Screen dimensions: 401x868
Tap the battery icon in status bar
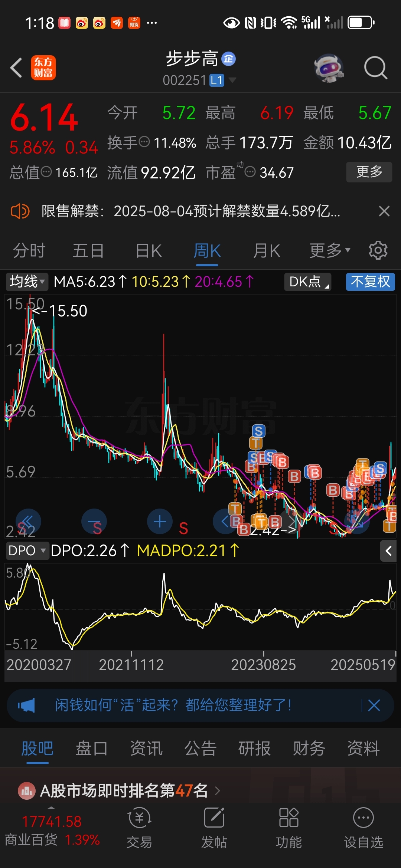click(361, 23)
